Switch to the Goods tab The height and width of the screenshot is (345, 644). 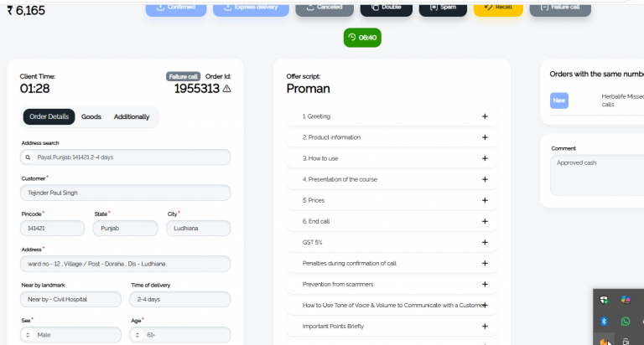(91, 117)
